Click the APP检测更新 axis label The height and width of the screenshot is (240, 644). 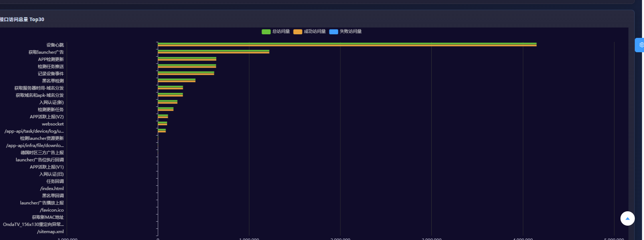(x=51, y=59)
